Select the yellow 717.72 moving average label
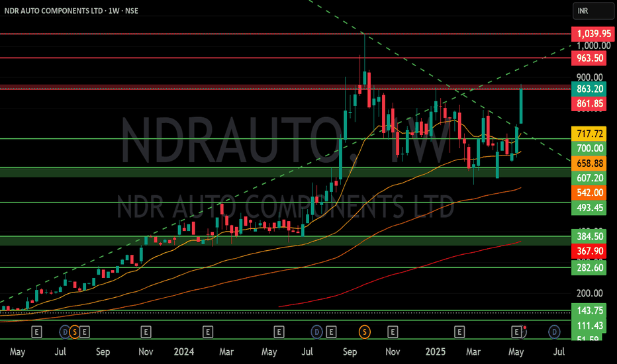617x364 pixels. coord(589,134)
